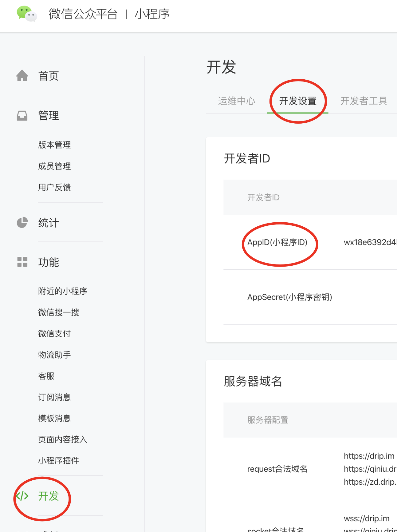Go to 成员管理 page
The width and height of the screenshot is (397, 532).
click(54, 166)
